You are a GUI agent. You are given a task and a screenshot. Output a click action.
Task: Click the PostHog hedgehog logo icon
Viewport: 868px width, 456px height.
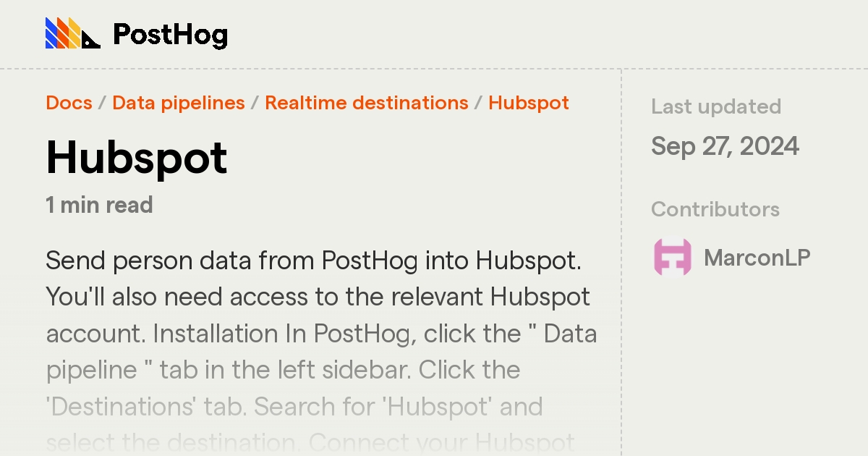[73, 33]
